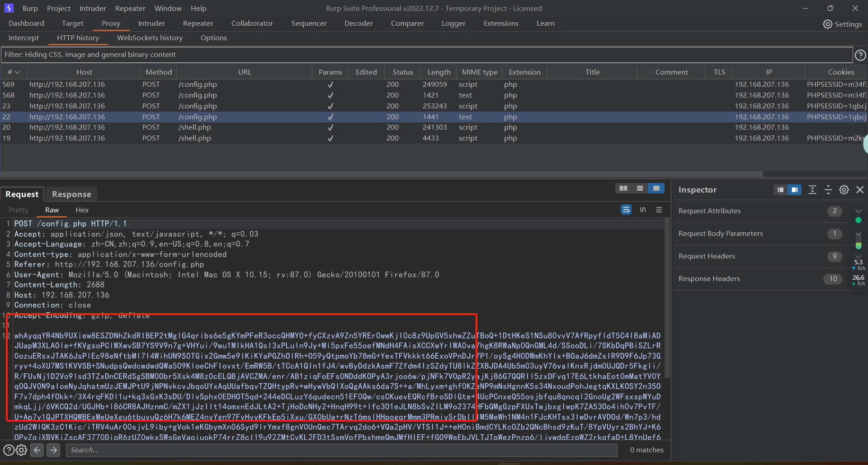Open the Project menu
868x465 pixels.
coord(59,8)
